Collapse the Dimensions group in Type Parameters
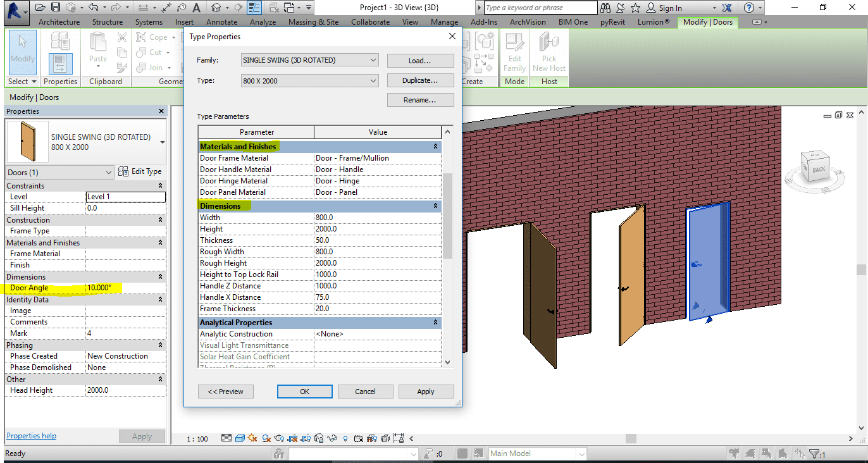Screen dimensions: 868x463 [435, 206]
